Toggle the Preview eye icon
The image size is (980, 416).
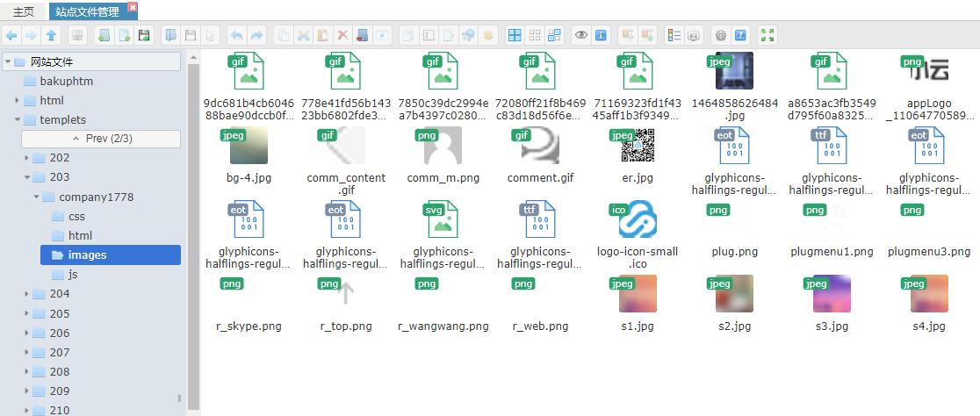581,36
